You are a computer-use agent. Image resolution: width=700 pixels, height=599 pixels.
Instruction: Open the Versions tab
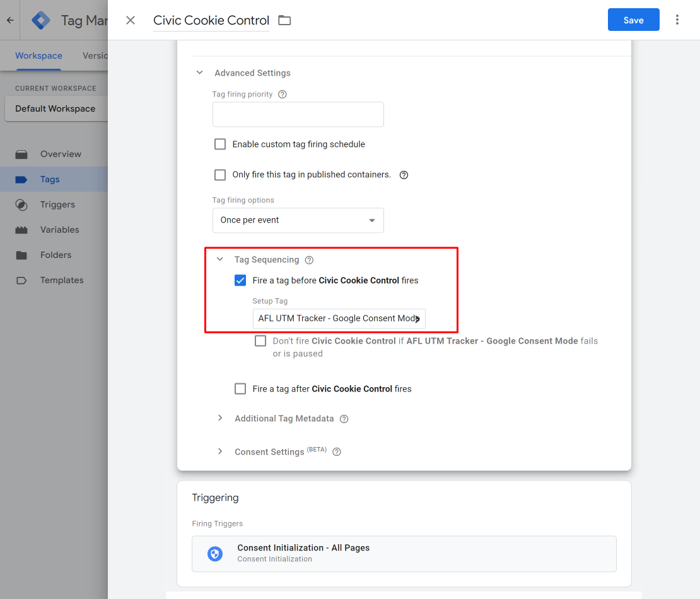[95, 55]
